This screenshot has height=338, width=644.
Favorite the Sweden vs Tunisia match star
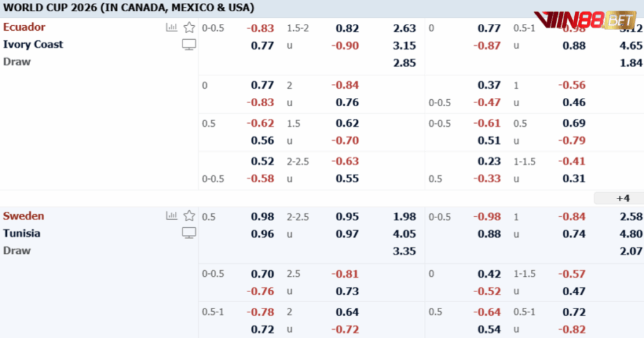point(189,215)
